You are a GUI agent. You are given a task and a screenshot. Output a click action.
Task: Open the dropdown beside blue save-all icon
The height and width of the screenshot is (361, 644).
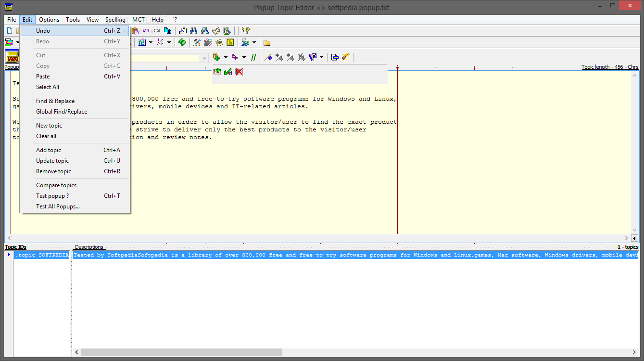[321, 57]
